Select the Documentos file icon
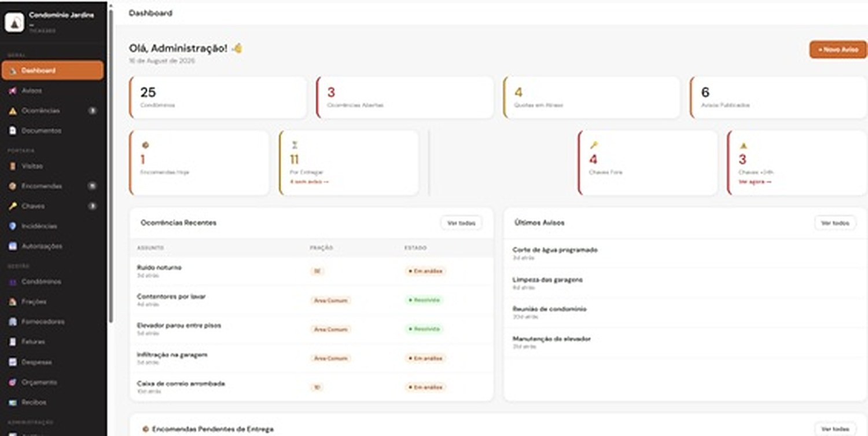This screenshot has width=868, height=436. (13, 131)
